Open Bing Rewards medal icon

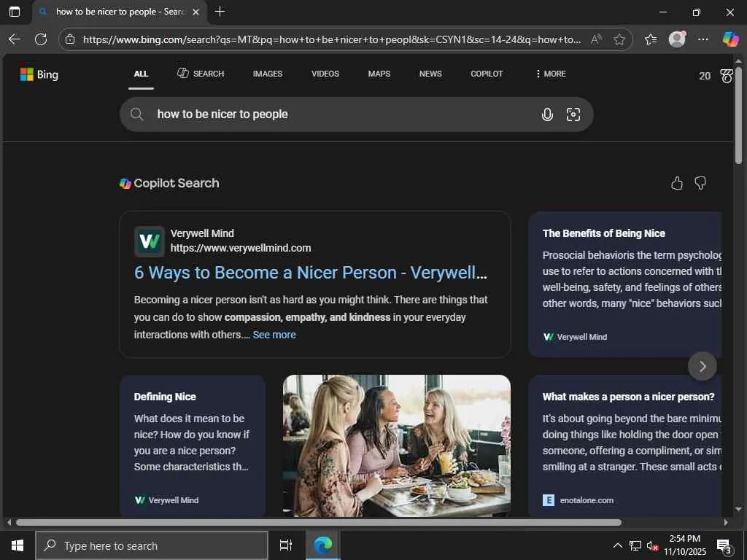pos(727,76)
